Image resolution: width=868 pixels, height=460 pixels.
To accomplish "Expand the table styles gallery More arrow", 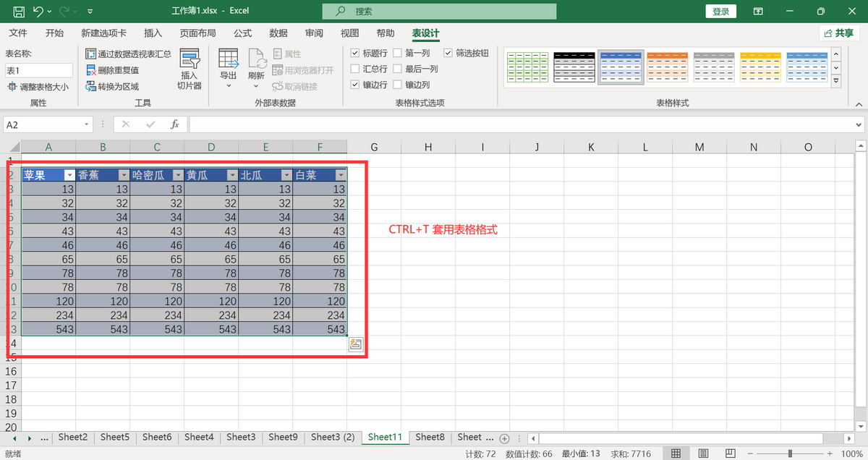I will (x=836, y=82).
